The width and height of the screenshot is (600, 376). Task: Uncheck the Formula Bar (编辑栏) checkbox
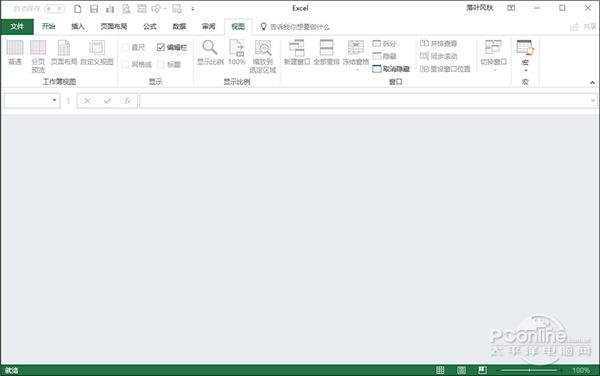point(161,47)
